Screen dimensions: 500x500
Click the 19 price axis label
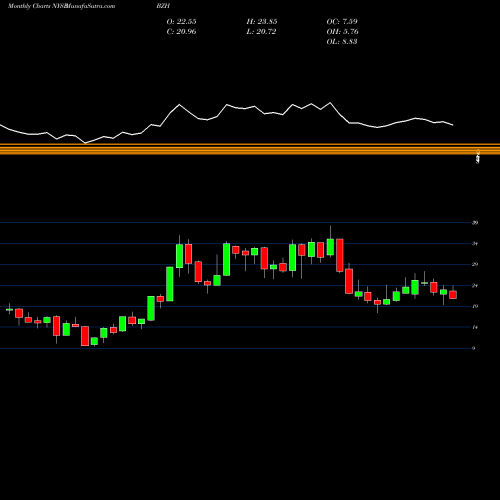pos(475,306)
